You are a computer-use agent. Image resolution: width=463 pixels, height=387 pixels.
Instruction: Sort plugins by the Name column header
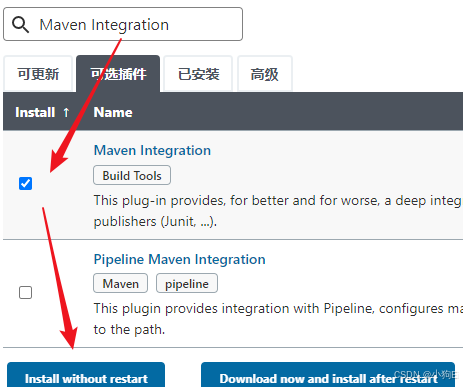click(x=113, y=112)
